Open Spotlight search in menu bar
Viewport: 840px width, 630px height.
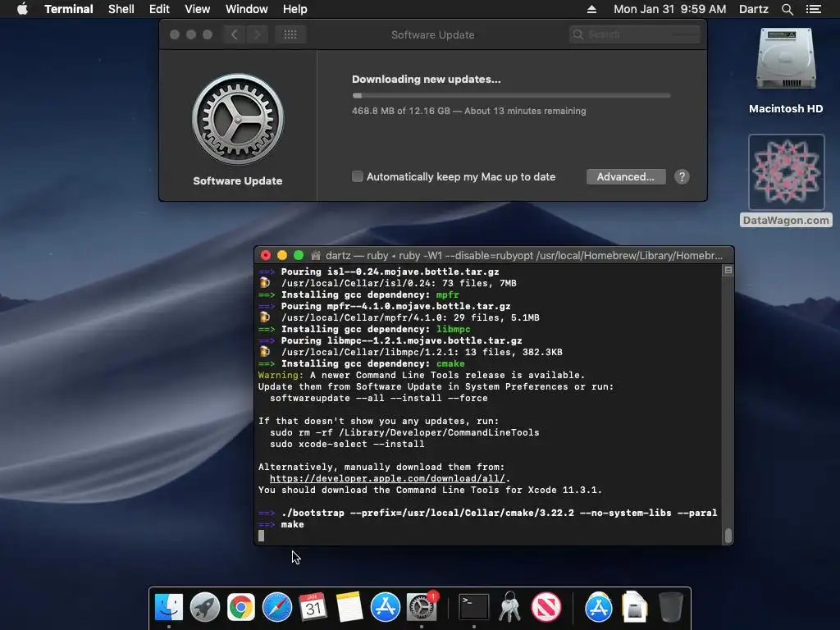(787, 9)
